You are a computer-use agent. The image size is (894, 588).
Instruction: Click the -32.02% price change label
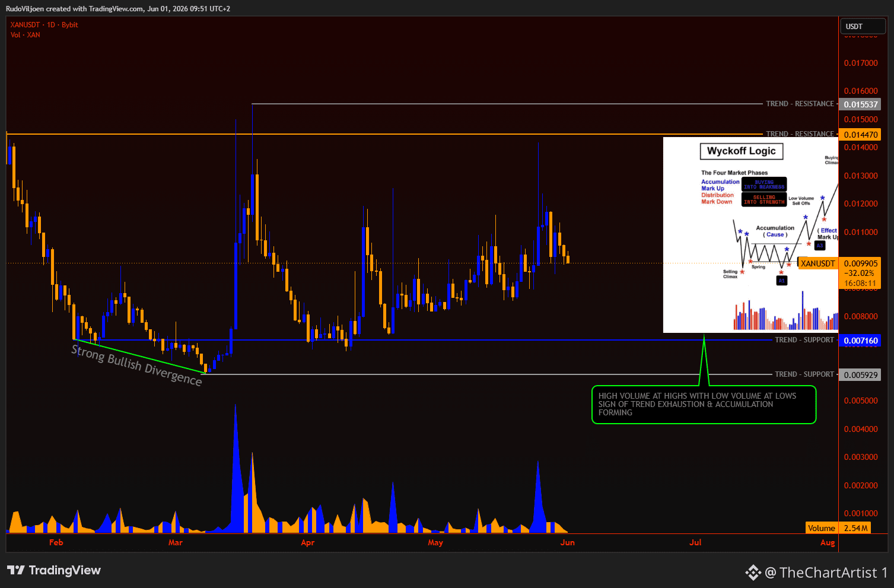coord(860,274)
